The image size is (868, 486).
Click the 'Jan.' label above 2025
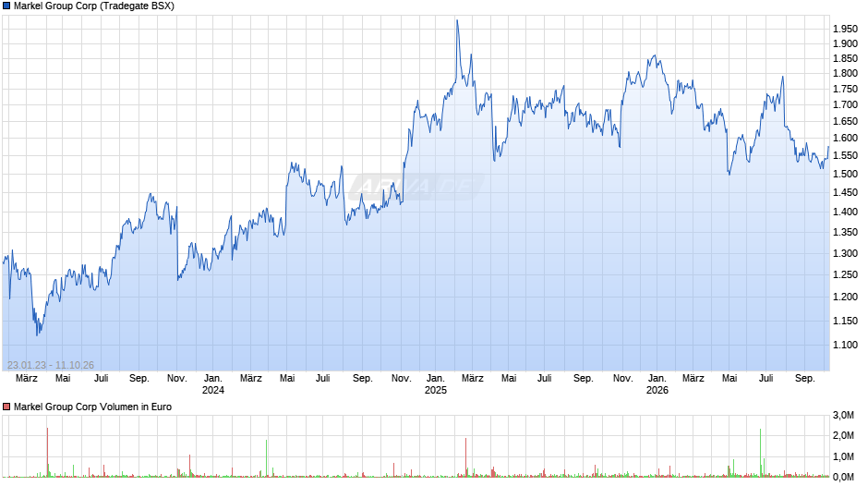pyautogui.click(x=436, y=378)
